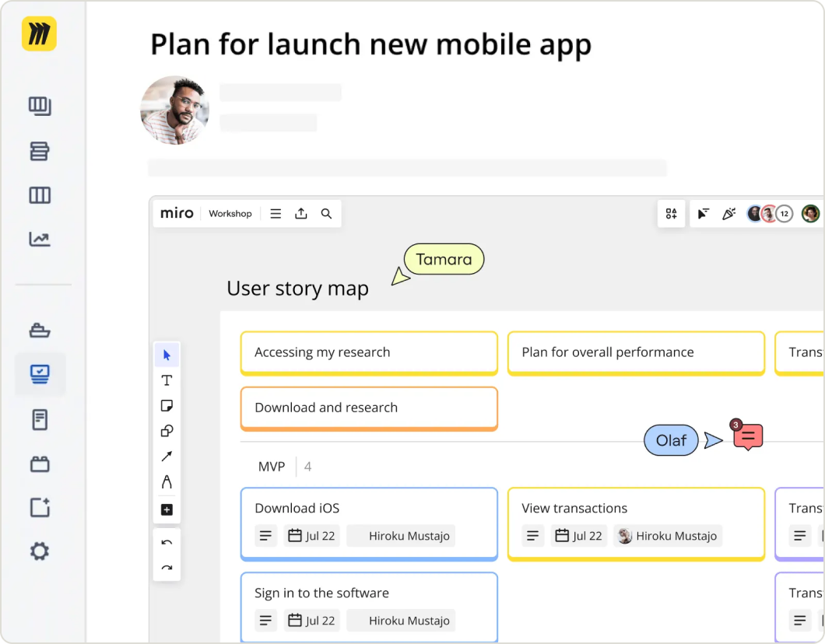Click the profile photo under the title

coord(174,110)
